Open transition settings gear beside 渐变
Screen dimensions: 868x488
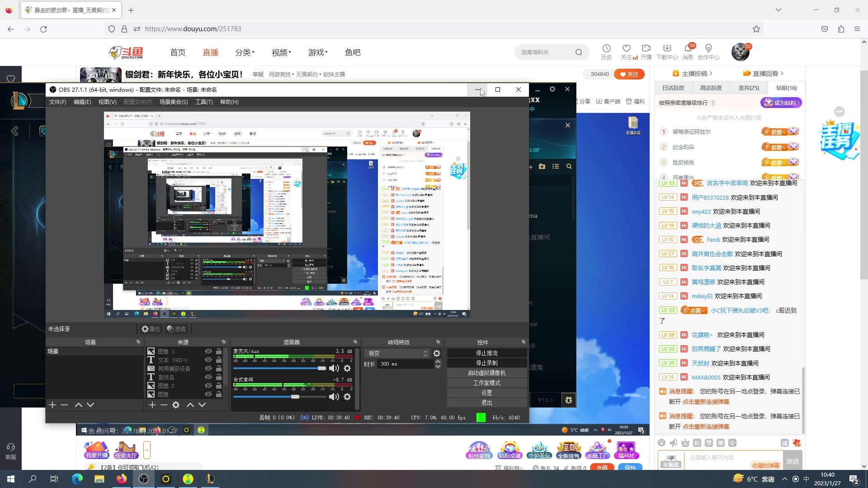click(x=437, y=353)
